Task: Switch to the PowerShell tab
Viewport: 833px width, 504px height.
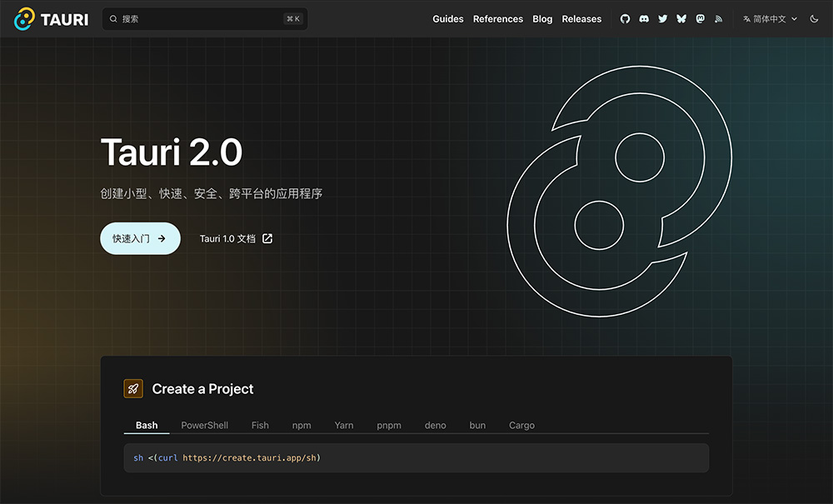Action: click(x=205, y=425)
